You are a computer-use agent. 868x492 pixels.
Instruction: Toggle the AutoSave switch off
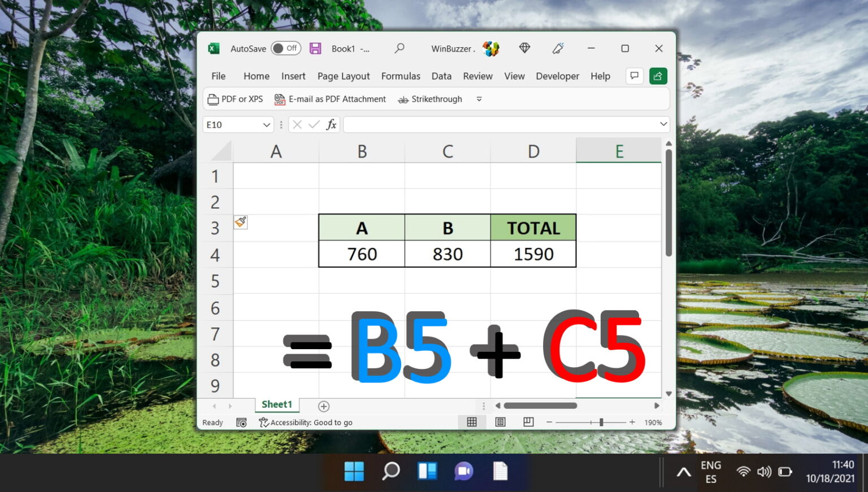(285, 48)
